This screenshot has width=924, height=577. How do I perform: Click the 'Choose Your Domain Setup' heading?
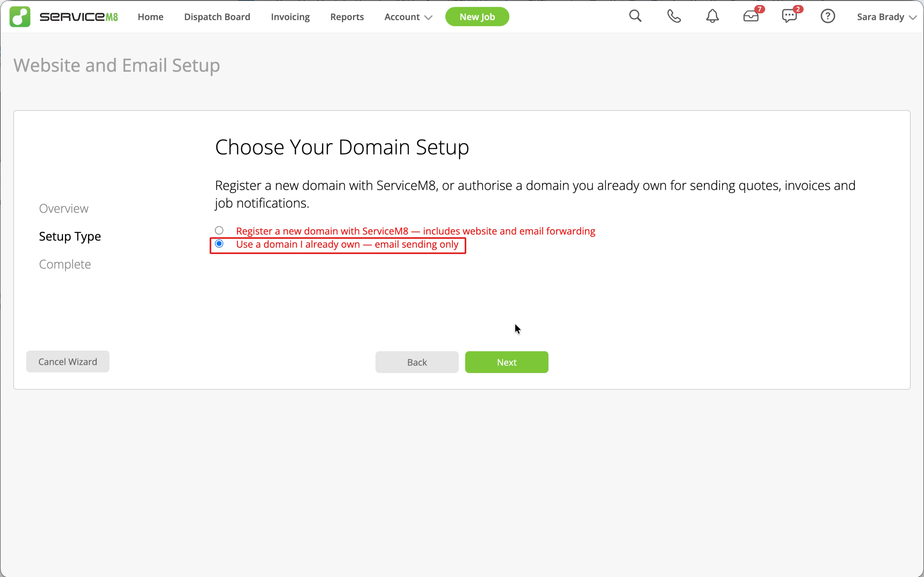pos(342,147)
